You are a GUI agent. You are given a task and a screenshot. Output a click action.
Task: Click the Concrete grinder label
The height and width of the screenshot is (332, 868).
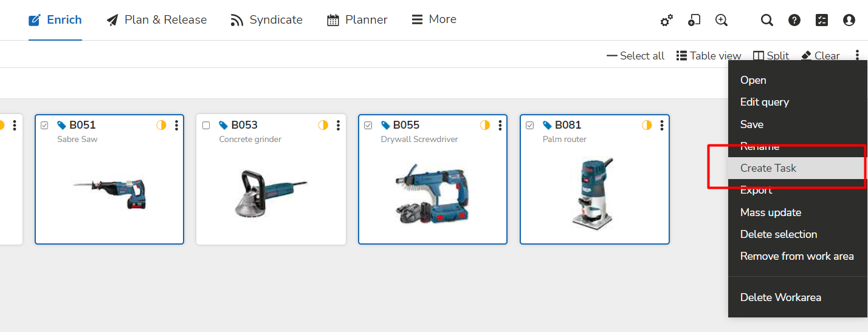click(x=250, y=140)
